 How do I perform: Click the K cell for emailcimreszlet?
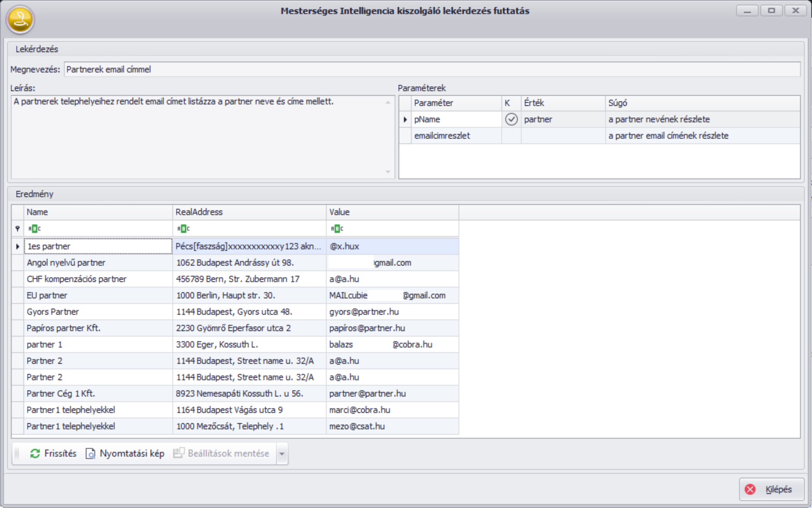[512, 136]
